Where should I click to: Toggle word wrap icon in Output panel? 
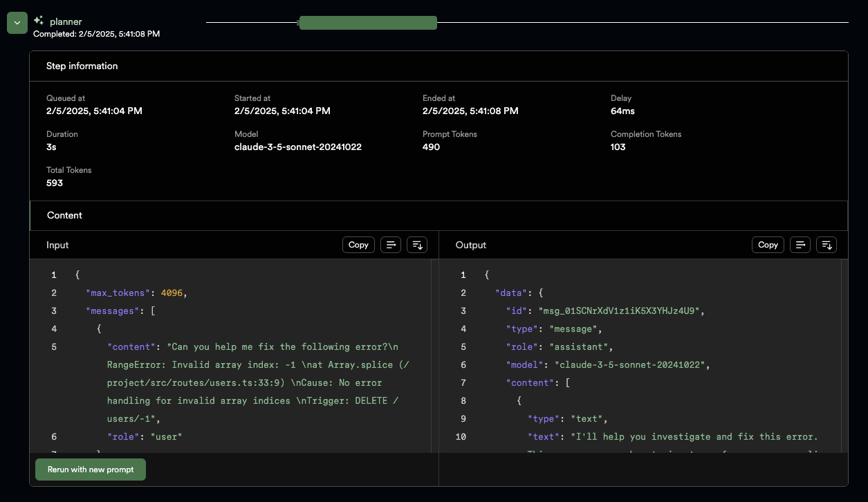tap(800, 245)
